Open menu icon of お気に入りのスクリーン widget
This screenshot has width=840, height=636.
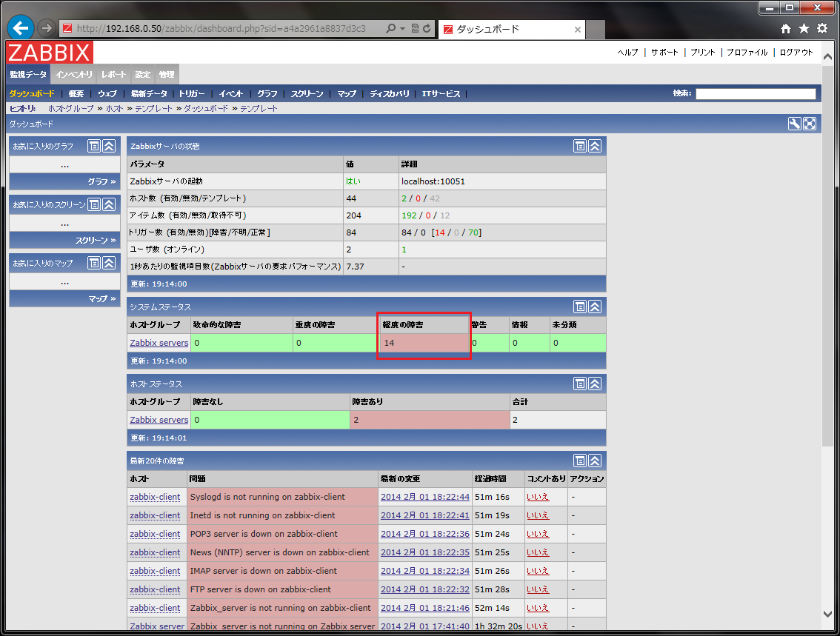click(94, 204)
